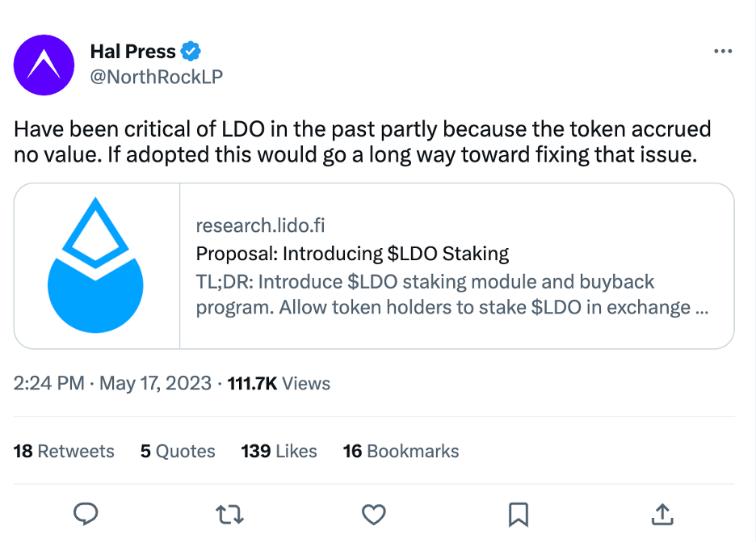Click the 16 Bookmarks count
Screen dimensions: 756x543
click(x=401, y=451)
